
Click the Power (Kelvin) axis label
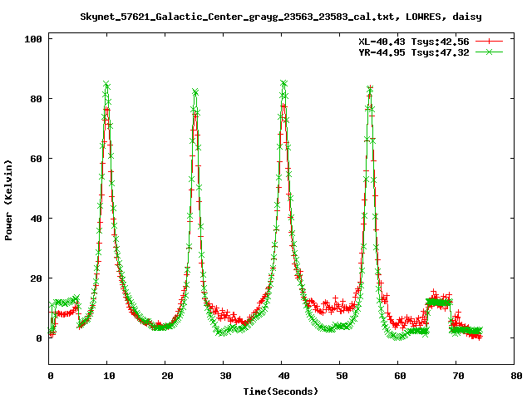pos(8,200)
